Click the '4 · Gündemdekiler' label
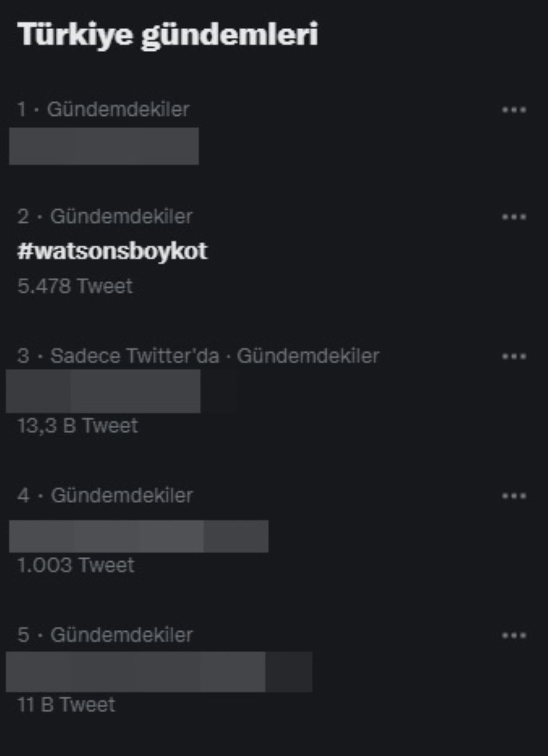The width and height of the screenshot is (548, 756). (x=105, y=495)
